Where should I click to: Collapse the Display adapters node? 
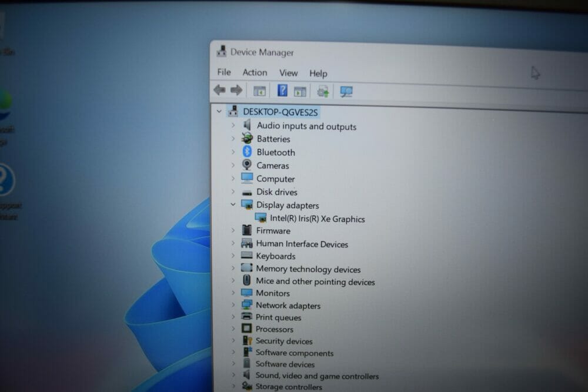233,205
